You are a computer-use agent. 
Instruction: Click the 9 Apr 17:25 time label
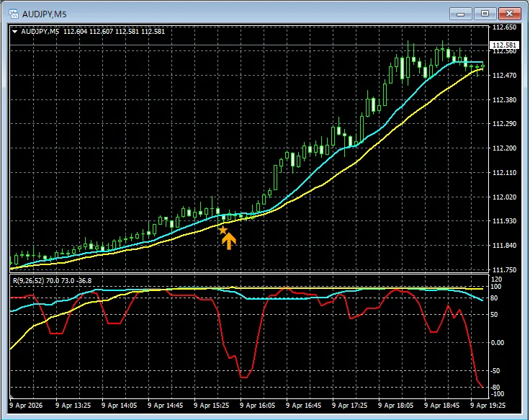click(349, 405)
